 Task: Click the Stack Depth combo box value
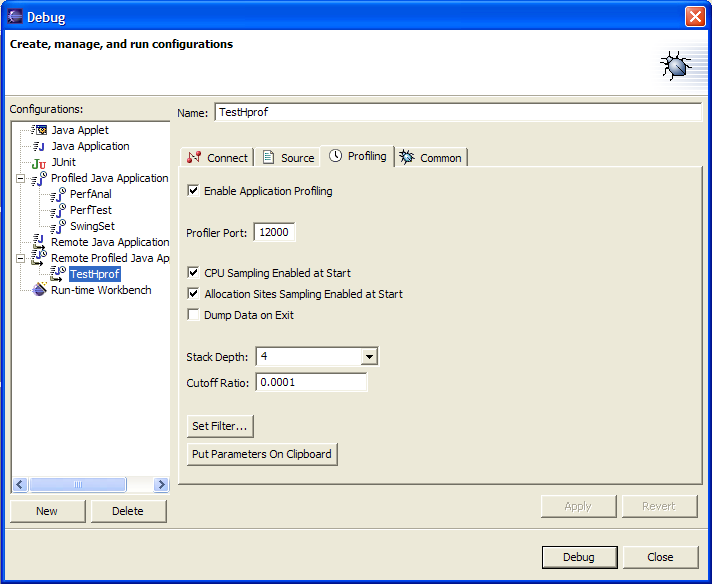[x=309, y=356]
